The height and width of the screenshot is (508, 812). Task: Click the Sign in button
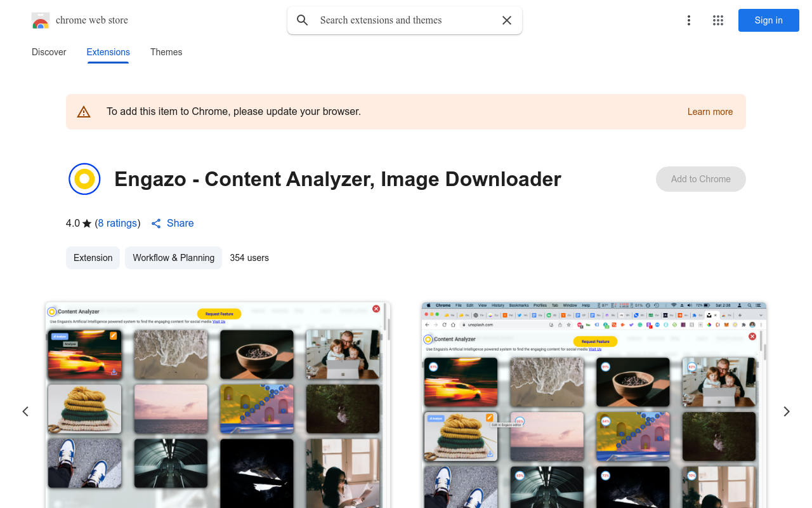(769, 20)
